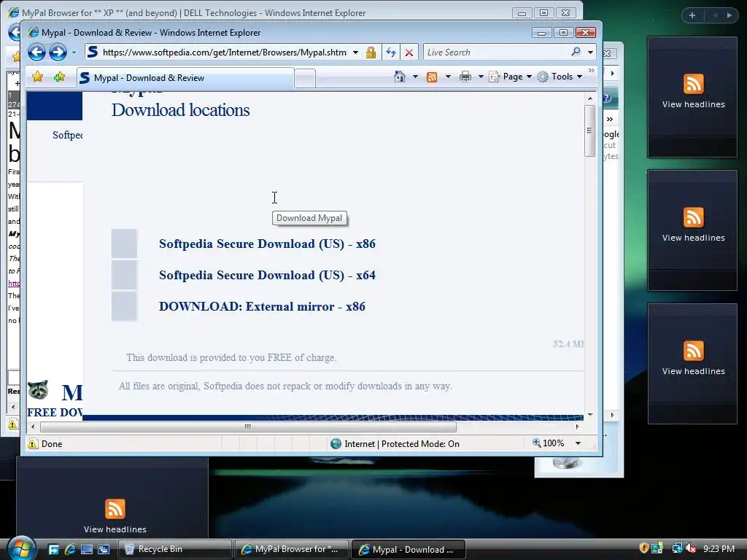Click the status bar warning icon beside Done
The width and height of the screenshot is (747, 560).
click(32, 444)
